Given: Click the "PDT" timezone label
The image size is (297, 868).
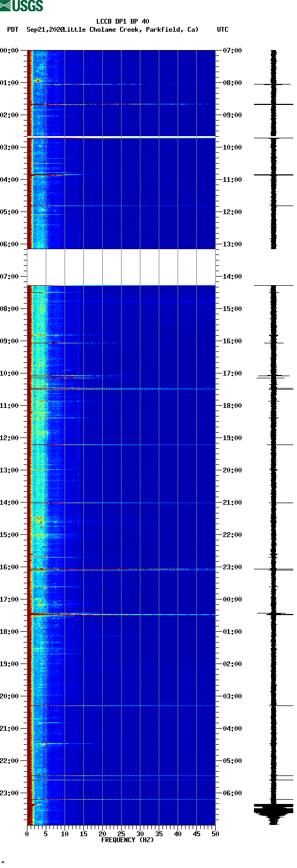Looking at the screenshot, I should click(x=12, y=30).
